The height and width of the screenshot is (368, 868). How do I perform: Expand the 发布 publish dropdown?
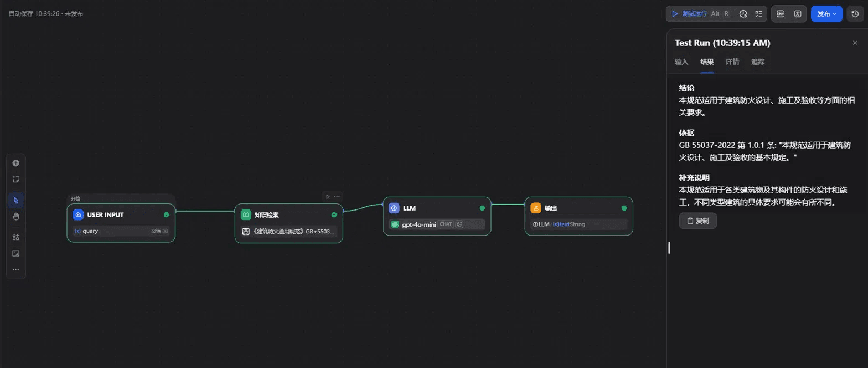click(826, 14)
